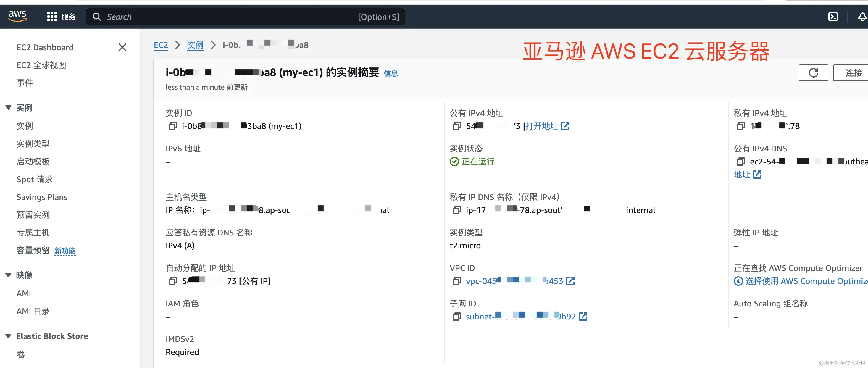This screenshot has height=368, width=868.
Task: Close the EC2 sidebar navigation panel
Action: pos(122,47)
